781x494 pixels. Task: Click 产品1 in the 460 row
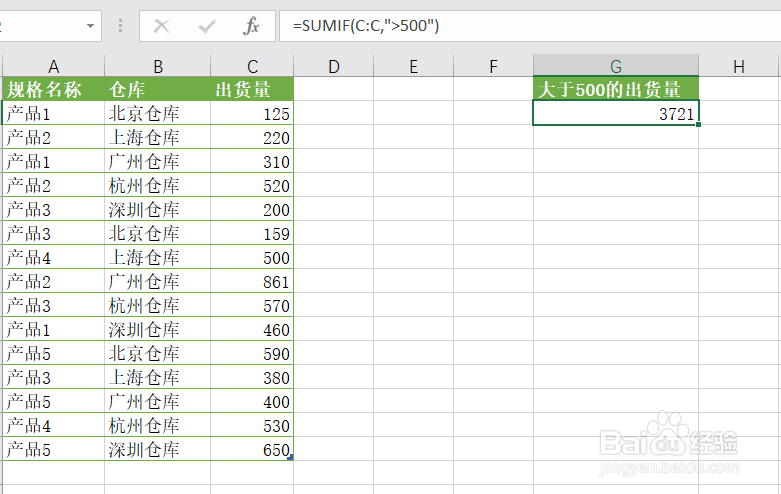click(x=28, y=329)
